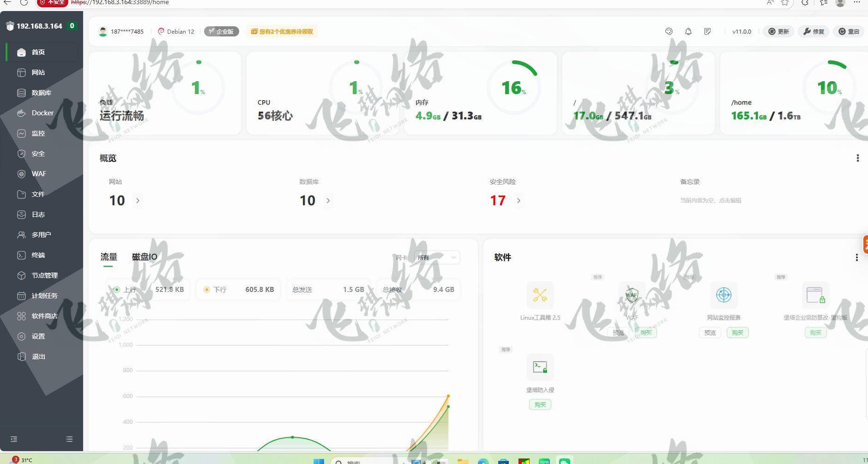
Task: Click Linux工具箱 2.5 tool icon
Action: pos(540,295)
